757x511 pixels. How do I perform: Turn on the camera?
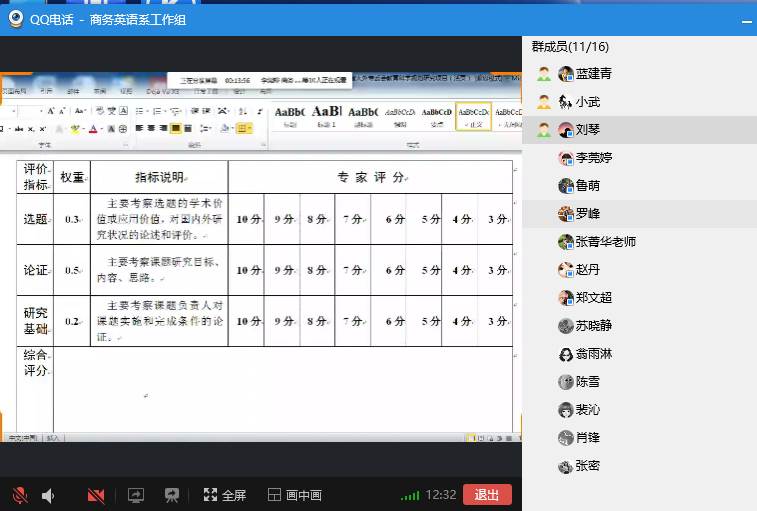96,495
